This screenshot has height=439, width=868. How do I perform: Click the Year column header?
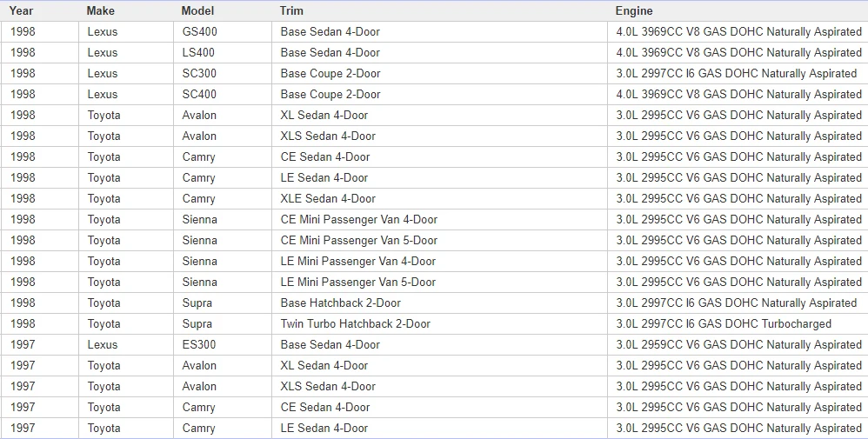[x=39, y=10]
